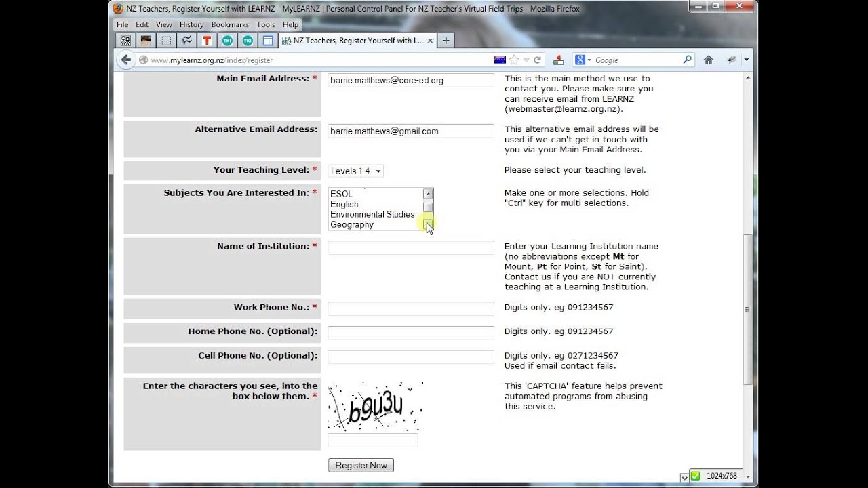Image resolution: width=868 pixels, height=488 pixels.
Task: Open the pinned tab with blue layout icon
Action: (268, 41)
